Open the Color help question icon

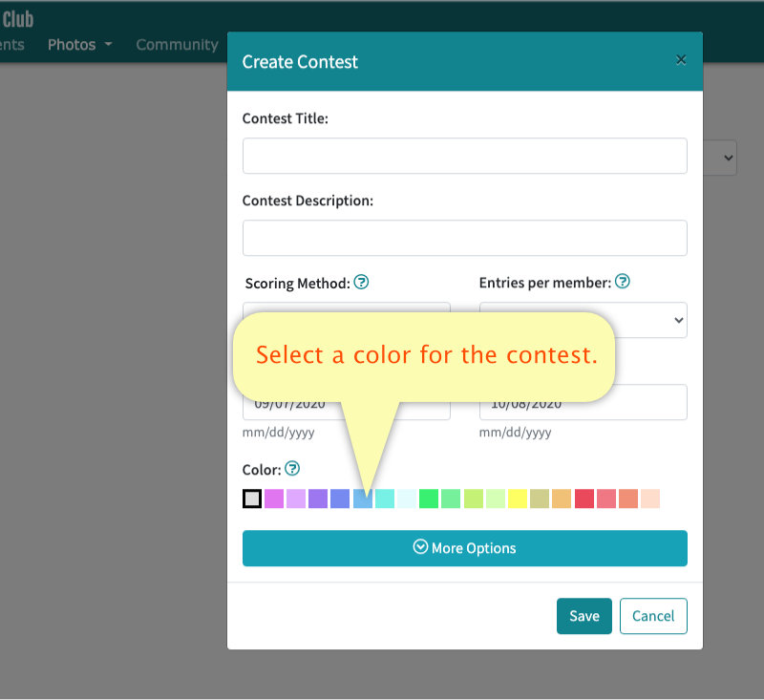[292, 469]
